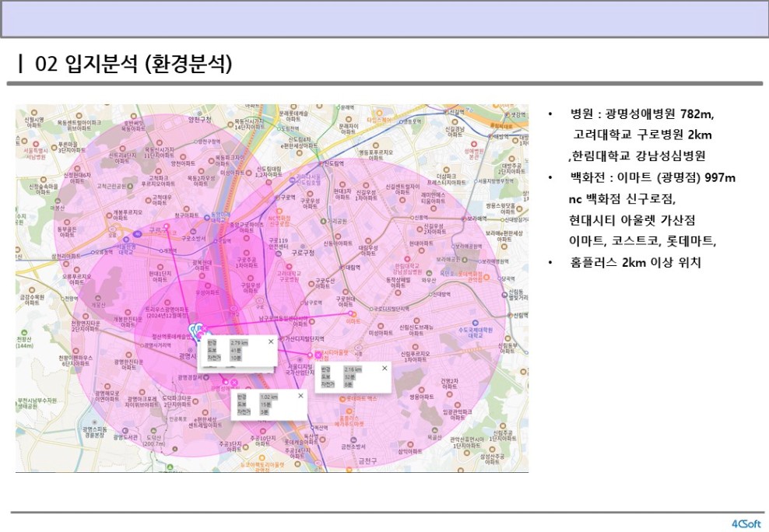Screen dimensions: 769x532
Task: Close the 2.16 km distance popup
Action: coord(384,368)
